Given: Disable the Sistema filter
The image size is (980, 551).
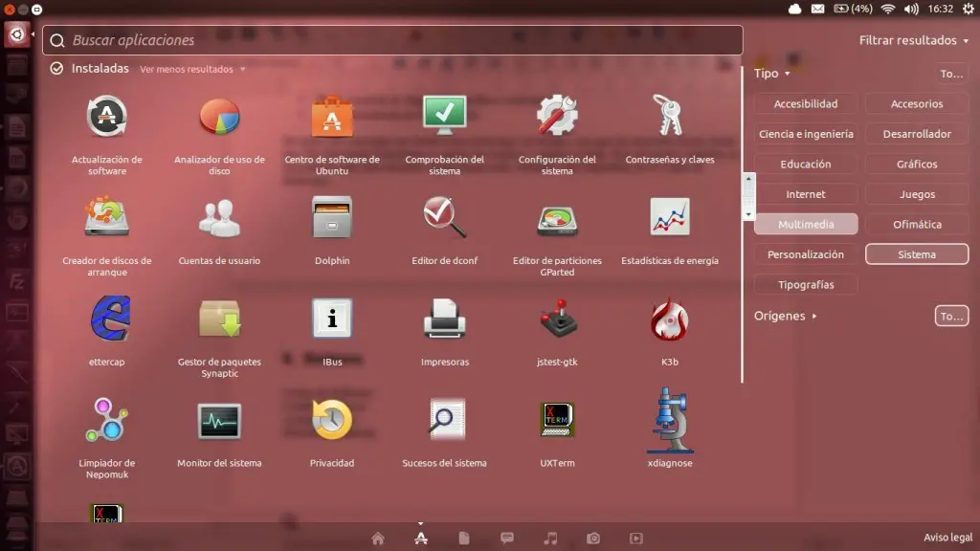Looking at the screenshot, I should tap(917, 254).
